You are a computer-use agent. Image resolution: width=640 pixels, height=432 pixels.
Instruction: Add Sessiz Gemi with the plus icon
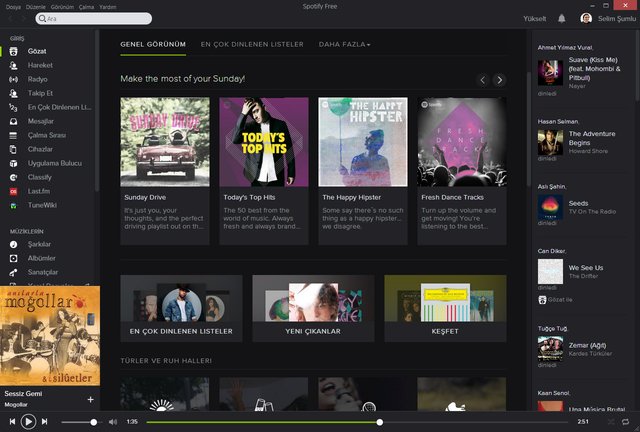91,399
